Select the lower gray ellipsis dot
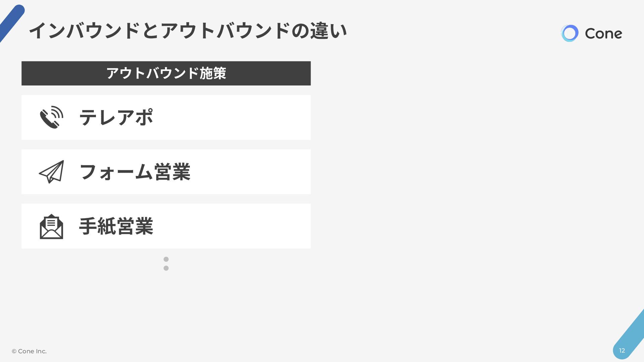This screenshot has height=362, width=644. coord(166,268)
